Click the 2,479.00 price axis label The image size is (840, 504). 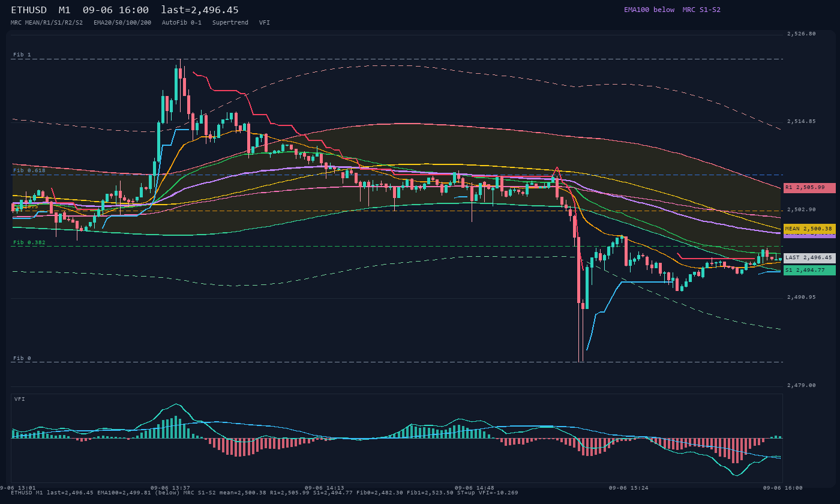click(802, 385)
